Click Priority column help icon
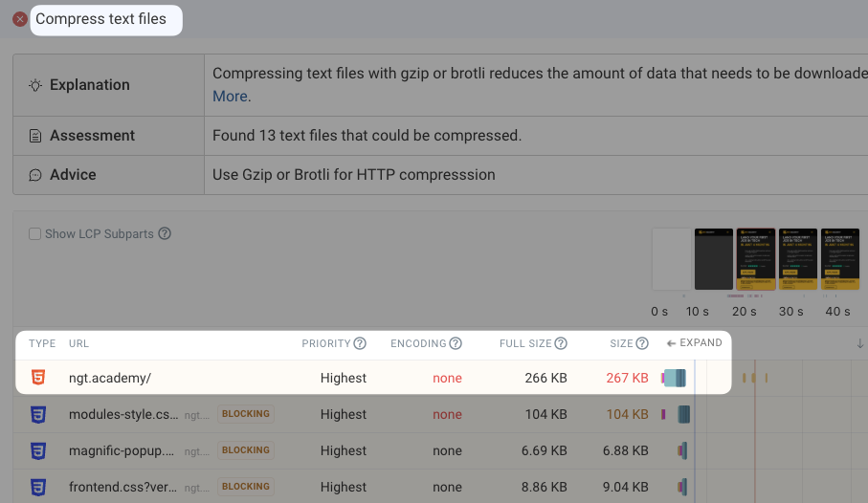868x503 pixels. pyautogui.click(x=360, y=343)
